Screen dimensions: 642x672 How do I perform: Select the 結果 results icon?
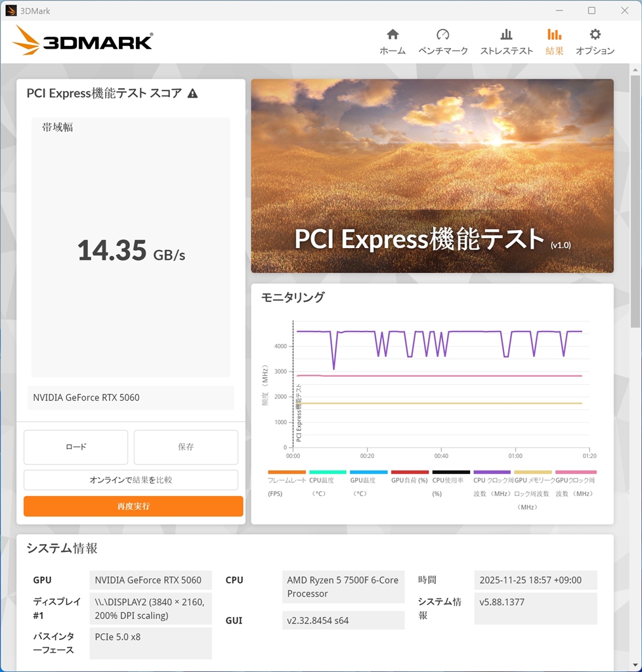554,34
